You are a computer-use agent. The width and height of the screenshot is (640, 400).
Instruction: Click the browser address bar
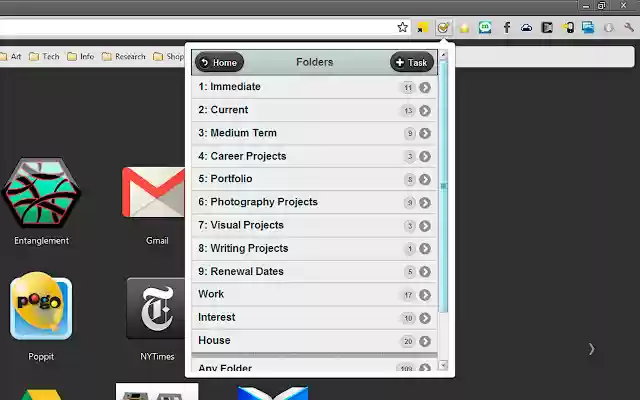[x=196, y=27]
